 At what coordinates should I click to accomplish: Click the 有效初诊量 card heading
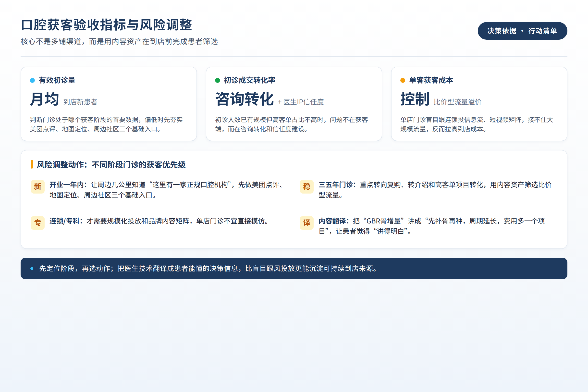[x=57, y=80]
